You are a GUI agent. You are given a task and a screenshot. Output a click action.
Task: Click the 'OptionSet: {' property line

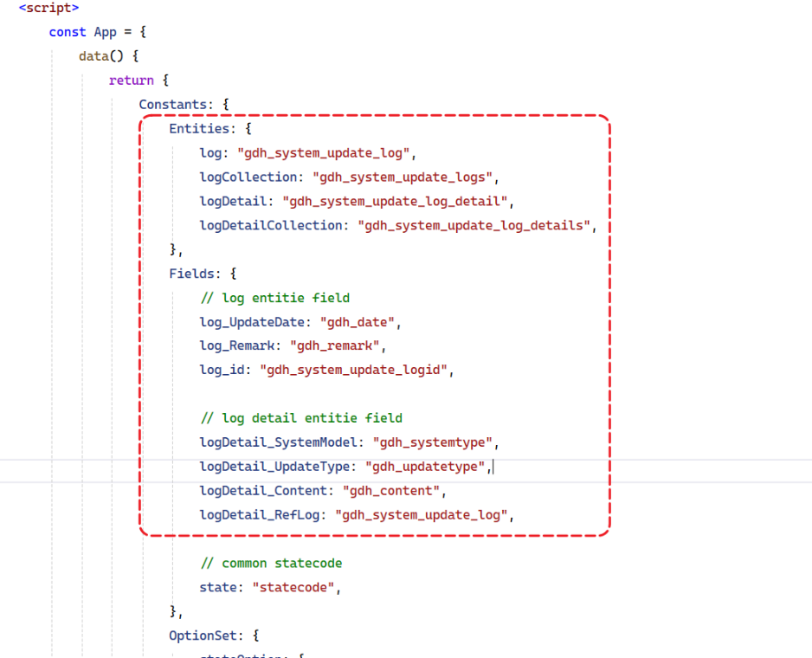(x=214, y=635)
